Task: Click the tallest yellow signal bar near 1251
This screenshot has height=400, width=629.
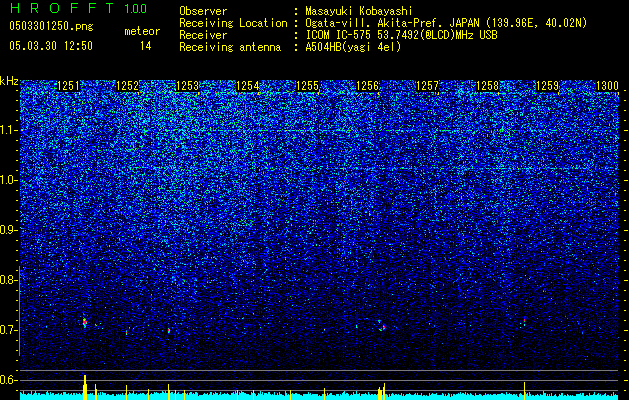Action: point(85,387)
